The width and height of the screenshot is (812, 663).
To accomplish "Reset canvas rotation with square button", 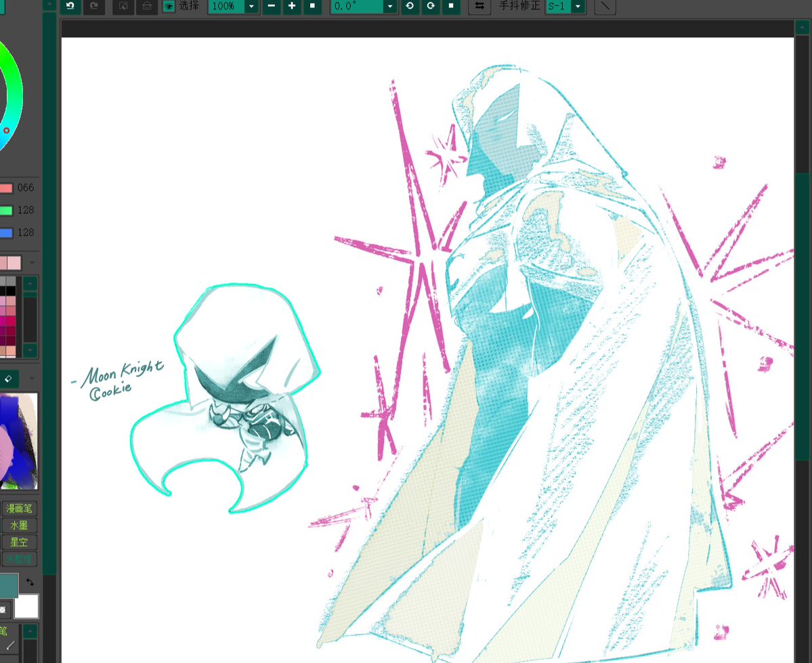I will pyautogui.click(x=451, y=5).
